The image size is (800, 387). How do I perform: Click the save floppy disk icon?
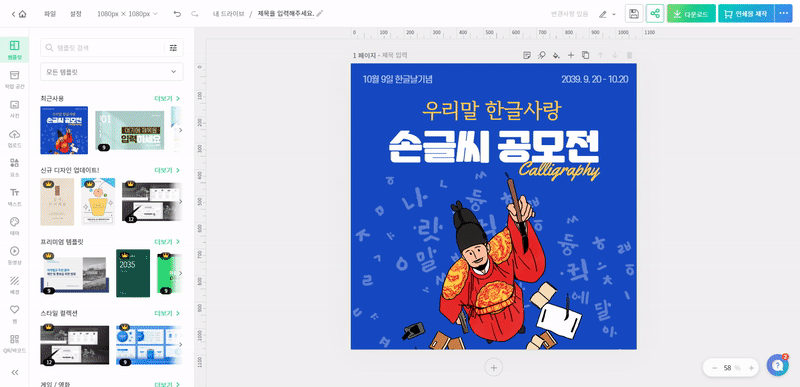coord(634,14)
